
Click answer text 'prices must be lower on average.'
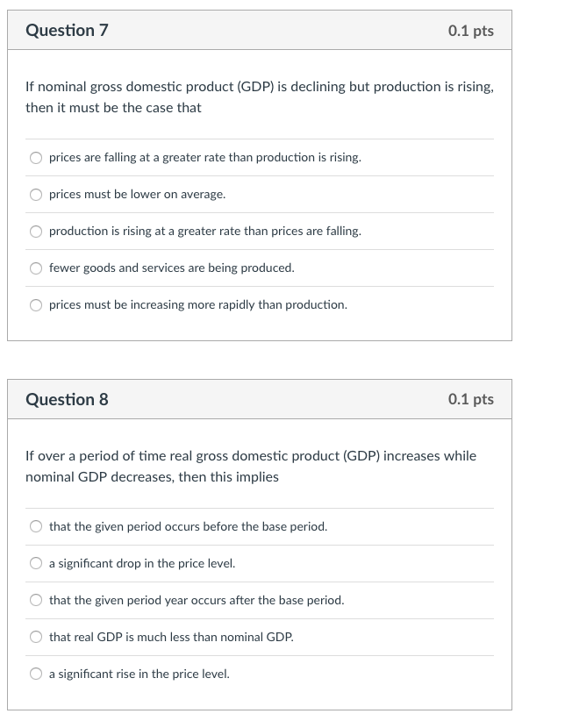138,194
